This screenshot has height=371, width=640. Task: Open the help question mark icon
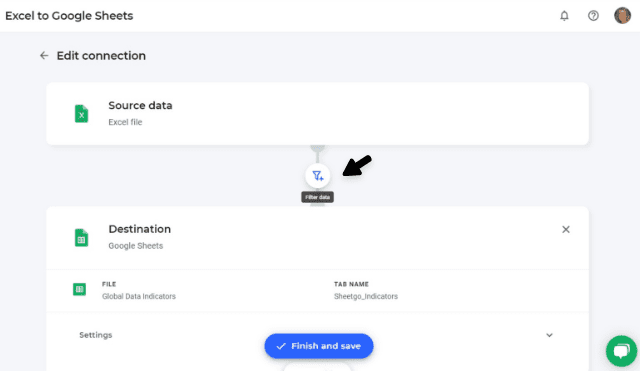[x=593, y=16]
